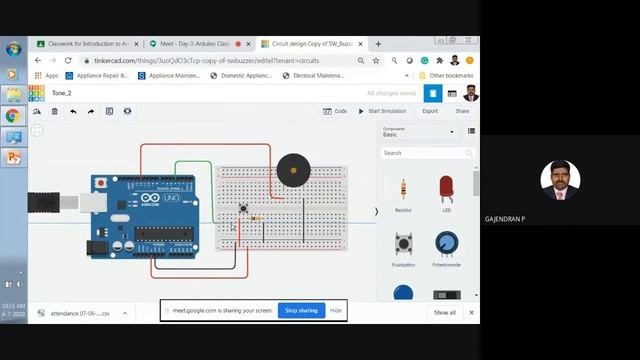Toggle visibility eye icon in toolbar
640x360 pixels.
(x=127, y=111)
